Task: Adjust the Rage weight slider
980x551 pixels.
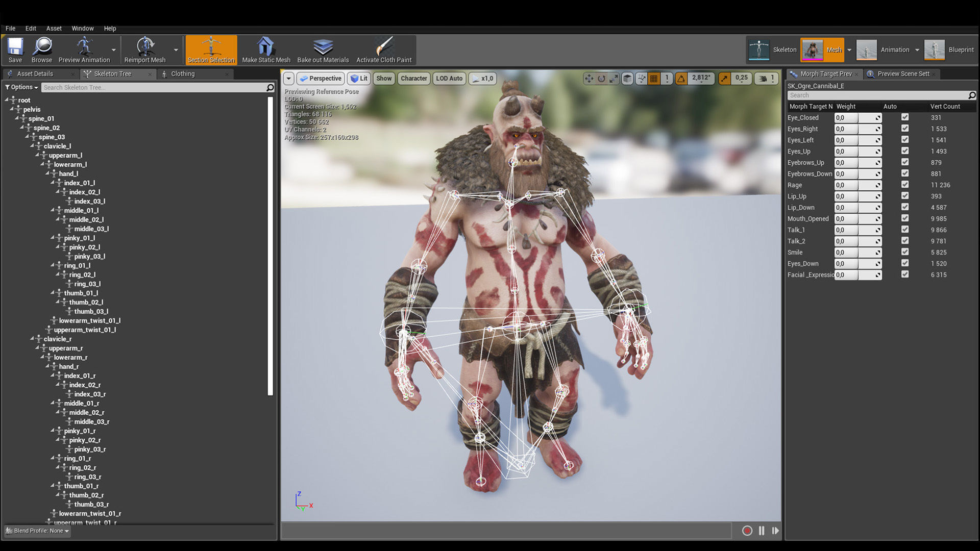Action: point(858,185)
